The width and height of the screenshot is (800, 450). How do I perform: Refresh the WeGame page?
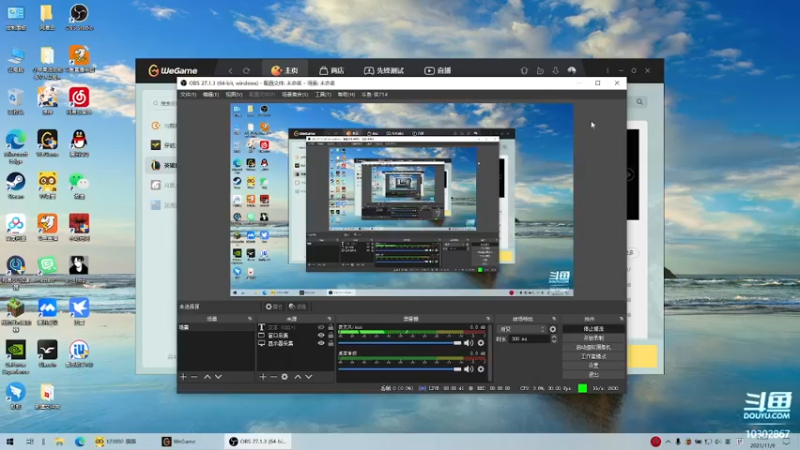pos(246,70)
